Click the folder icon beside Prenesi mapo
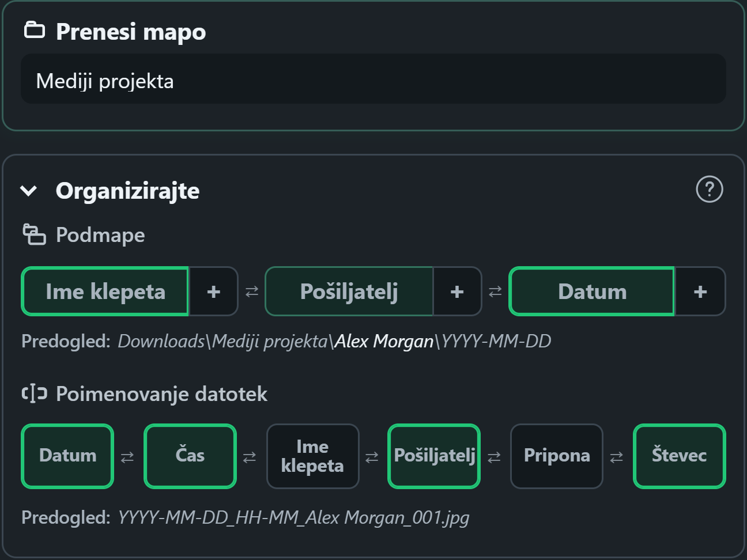This screenshot has width=747, height=560. [x=35, y=30]
